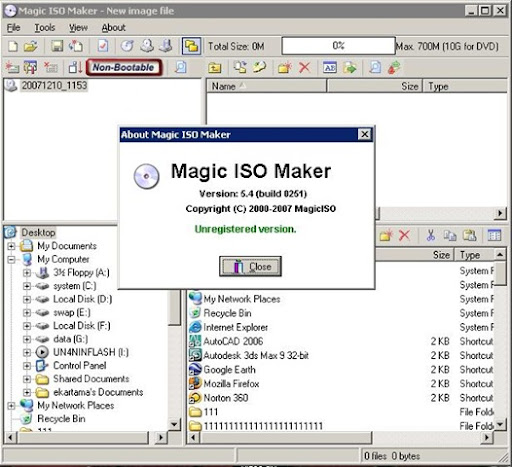Select the 20071210_1153 image root node
The width and height of the screenshot is (512, 467).
[x=54, y=86]
